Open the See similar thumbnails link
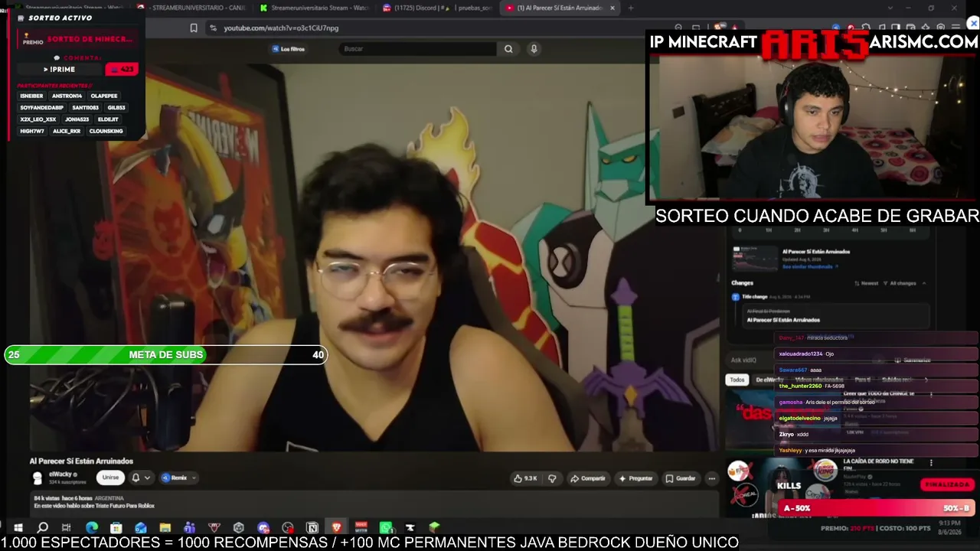Image resolution: width=980 pixels, height=551 pixels. point(810,267)
